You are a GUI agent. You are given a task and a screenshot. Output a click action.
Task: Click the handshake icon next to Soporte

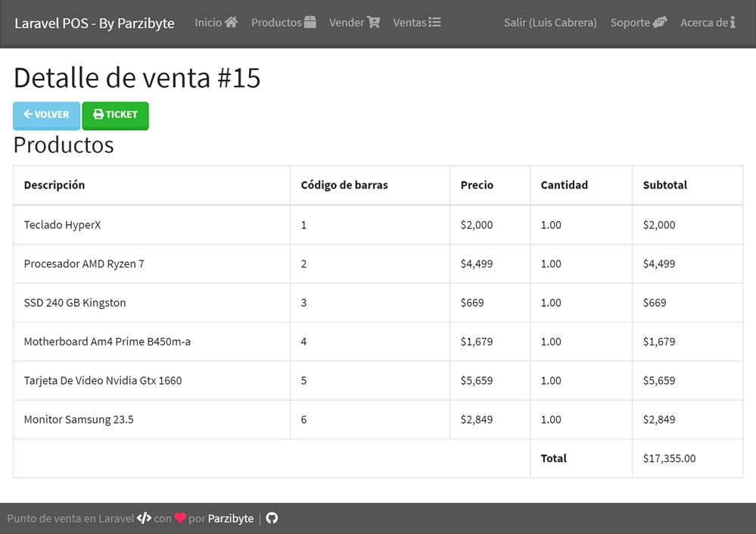(x=661, y=22)
